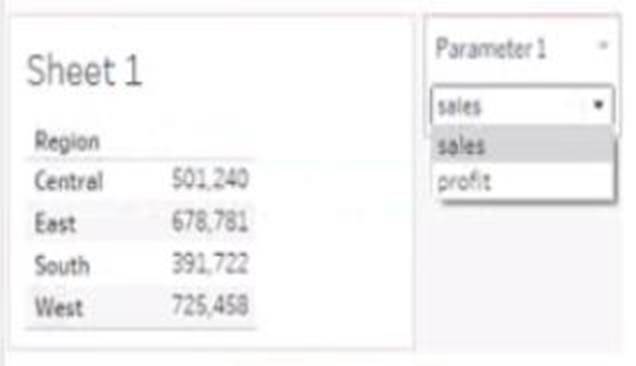Click the sales combo box field

pyautogui.click(x=522, y=105)
